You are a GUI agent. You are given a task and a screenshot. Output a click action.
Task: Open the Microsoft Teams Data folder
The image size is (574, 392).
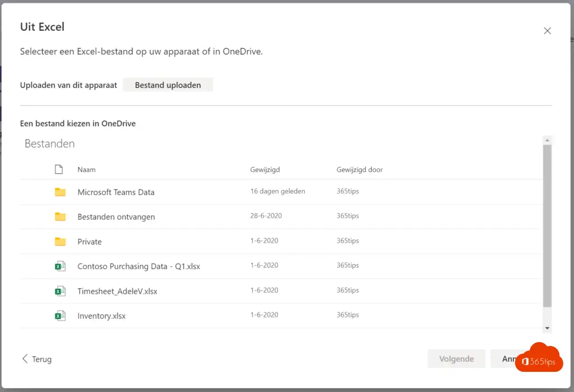115,192
